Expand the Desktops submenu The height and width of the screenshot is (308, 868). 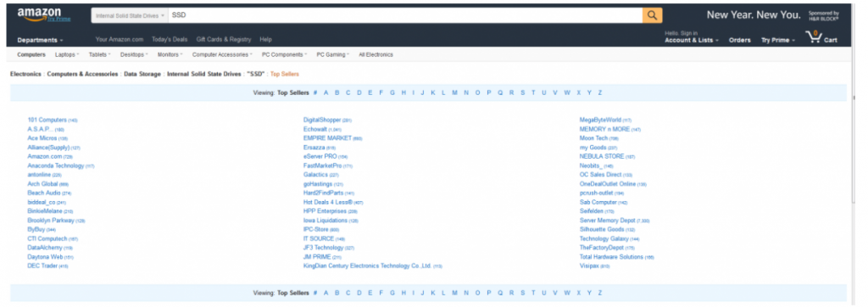pyautogui.click(x=134, y=54)
